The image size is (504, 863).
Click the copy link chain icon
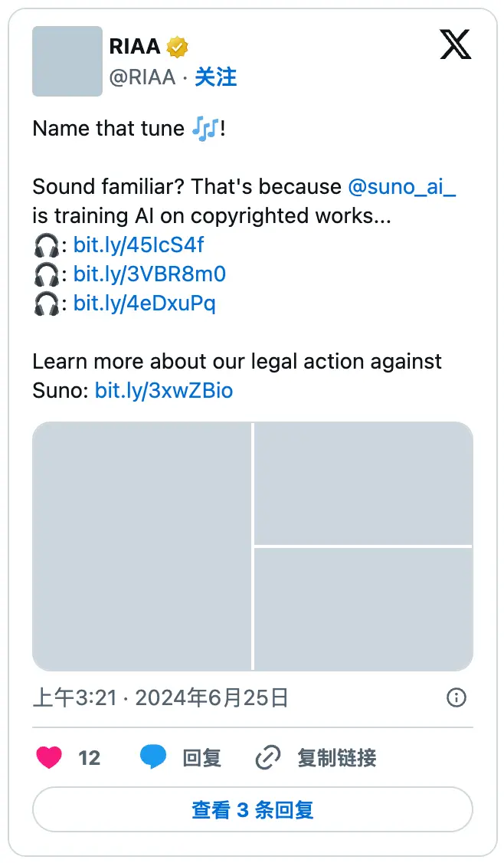pyautogui.click(x=267, y=758)
